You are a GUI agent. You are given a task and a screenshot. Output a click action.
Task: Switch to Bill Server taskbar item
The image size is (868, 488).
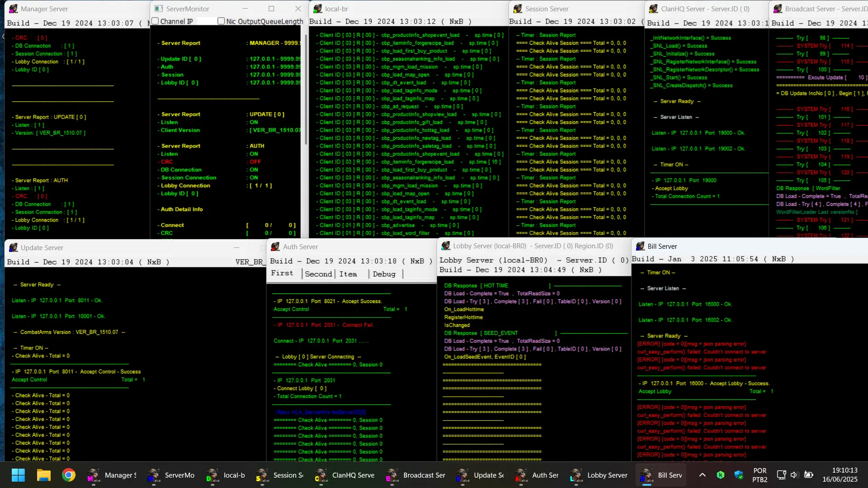coord(661,475)
